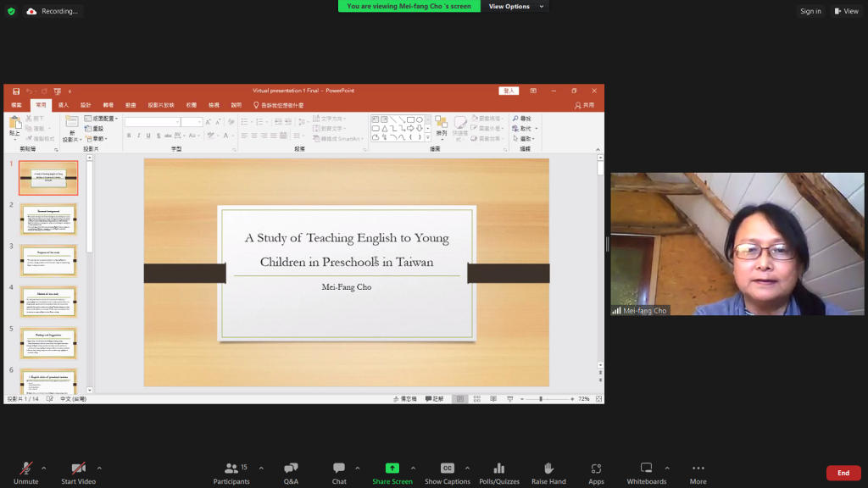Click the Sign in button
868x488 pixels.
click(810, 11)
